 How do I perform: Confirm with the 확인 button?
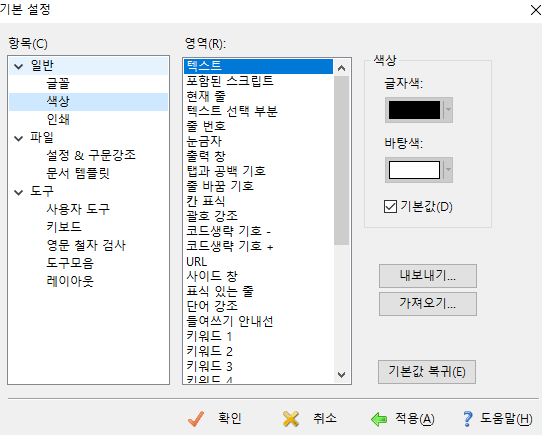click(x=215, y=418)
